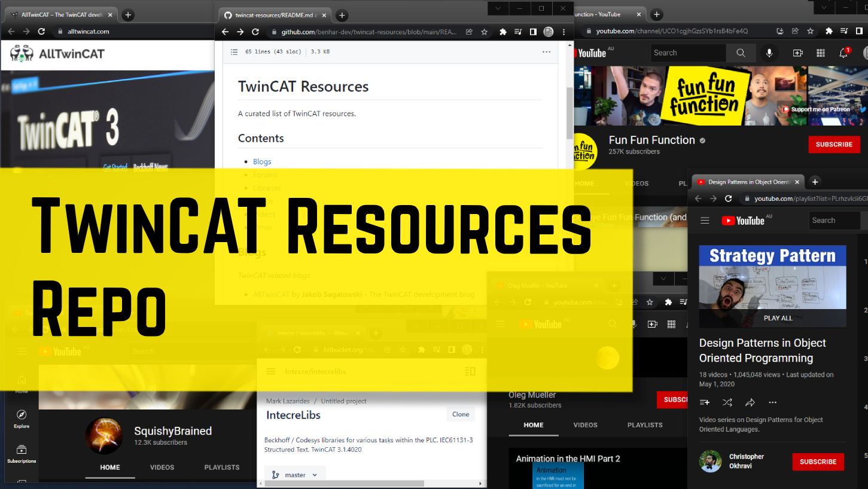Open PLAYLISTS tab on Oleg Mueller channel
Viewport: 868px width, 489px height.
point(645,425)
